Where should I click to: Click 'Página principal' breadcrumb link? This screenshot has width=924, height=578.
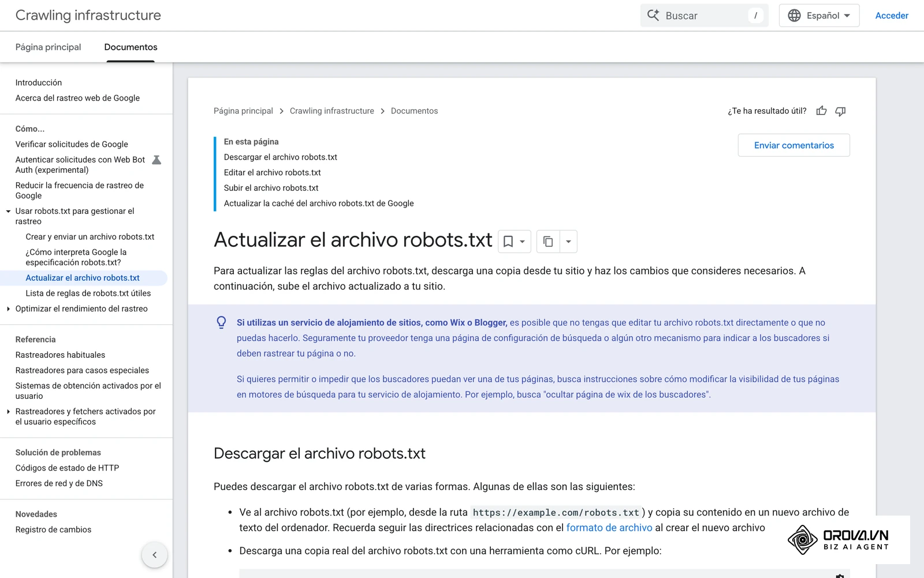pyautogui.click(x=243, y=111)
